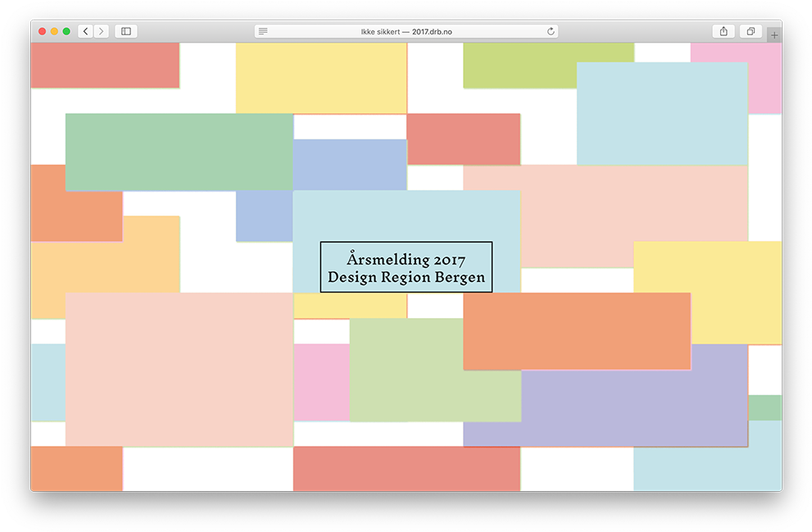Screen dimensions: 812x532
Task: Open the Share menu button
Action: tap(724, 32)
